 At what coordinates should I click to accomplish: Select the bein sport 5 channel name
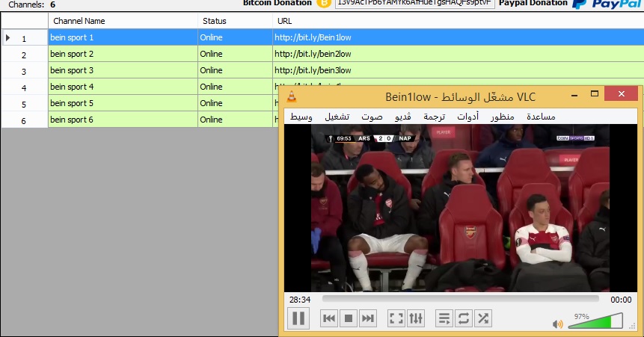click(72, 103)
